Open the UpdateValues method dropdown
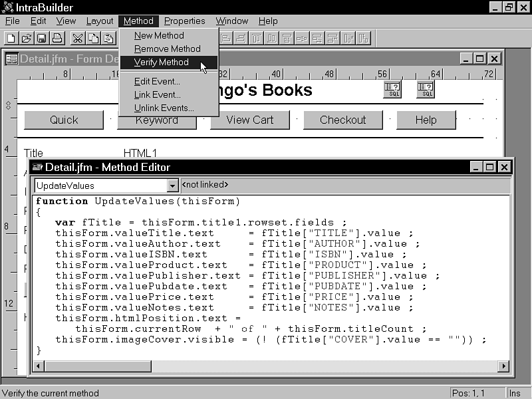Viewport: 532px width, 399px height. [x=173, y=186]
